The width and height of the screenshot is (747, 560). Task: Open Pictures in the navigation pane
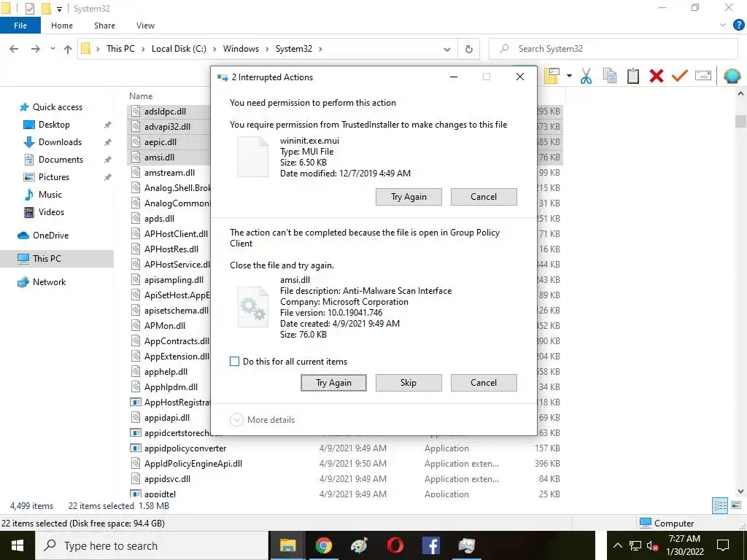point(54,176)
